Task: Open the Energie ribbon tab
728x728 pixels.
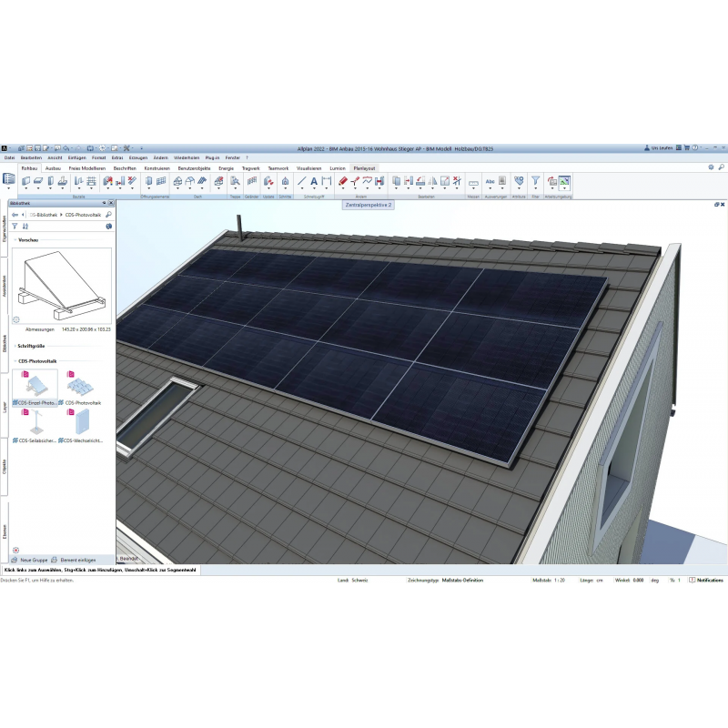Action: coord(226,168)
